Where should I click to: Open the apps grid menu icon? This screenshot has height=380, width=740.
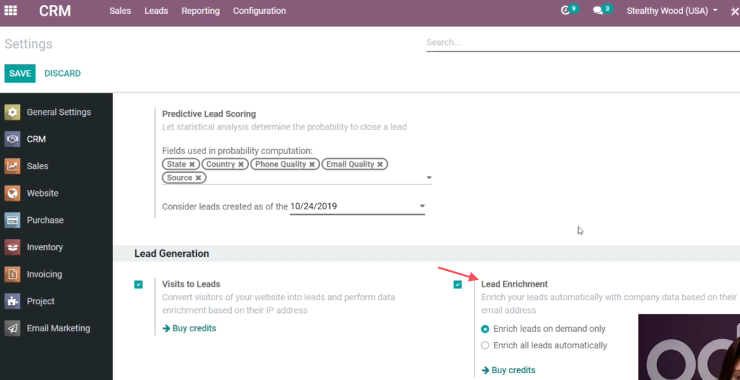pyautogui.click(x=10, y=10)
